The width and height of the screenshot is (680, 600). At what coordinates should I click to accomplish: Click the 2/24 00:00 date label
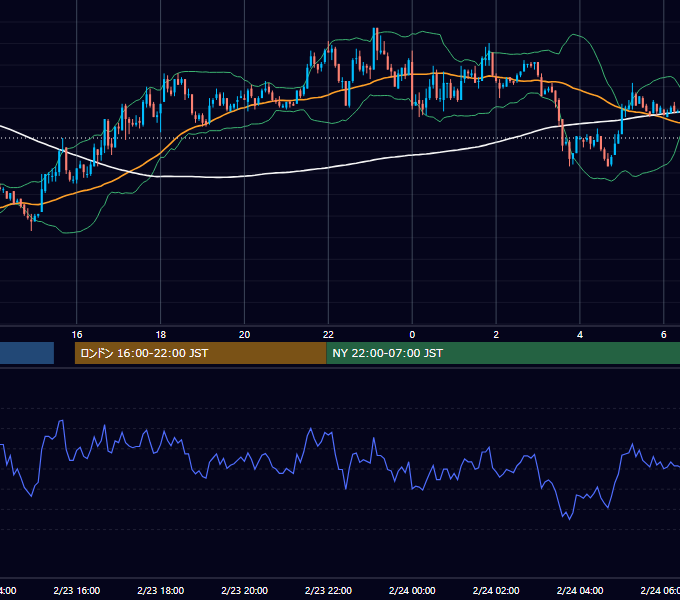[x=412, y=590]
